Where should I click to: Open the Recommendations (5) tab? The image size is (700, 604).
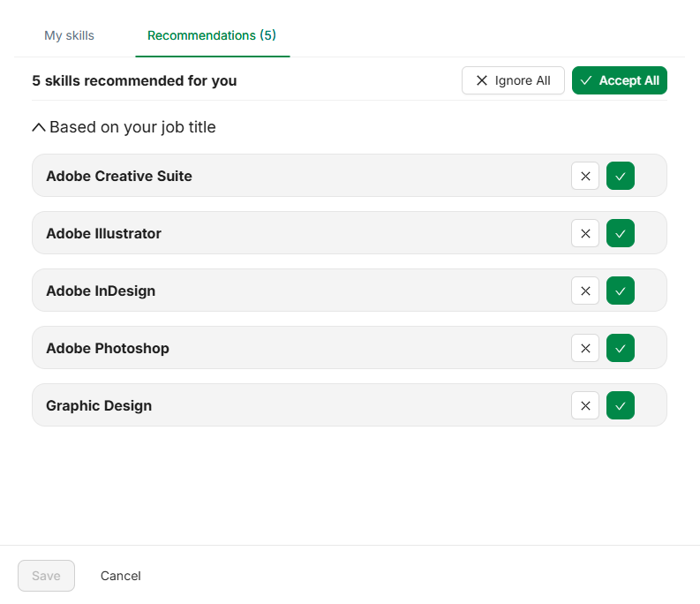tap(212, 35)
